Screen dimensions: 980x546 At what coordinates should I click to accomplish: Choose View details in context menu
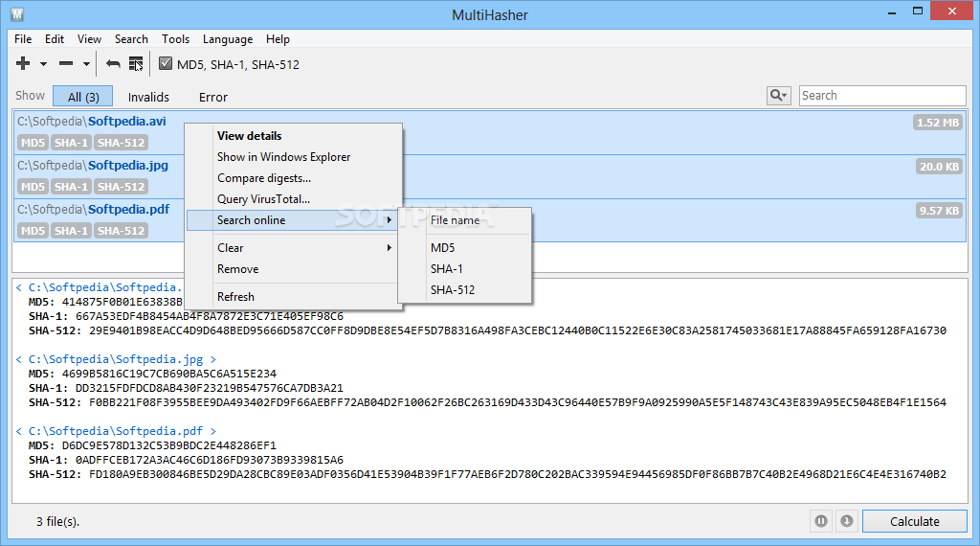coord(293,136)
